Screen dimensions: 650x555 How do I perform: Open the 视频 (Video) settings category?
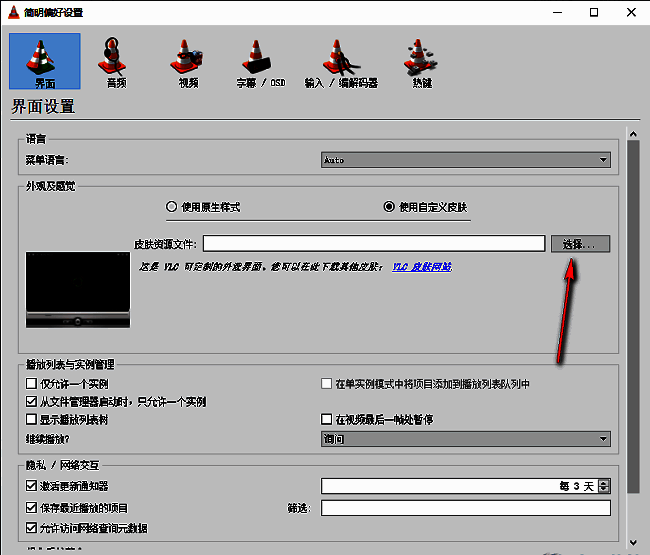187,62
